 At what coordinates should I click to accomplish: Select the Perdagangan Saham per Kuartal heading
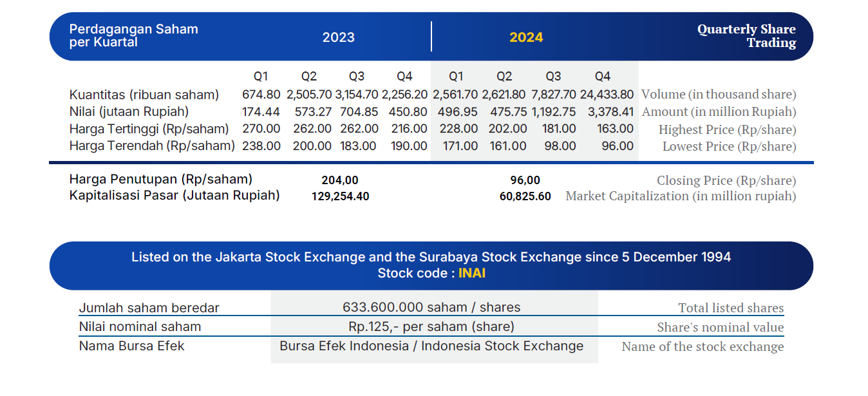(134, 35)
